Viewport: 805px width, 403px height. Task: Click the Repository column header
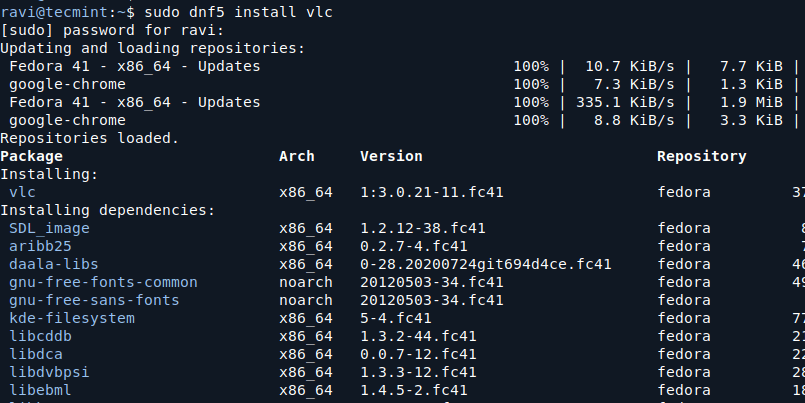pyautogui.click(x=701, y=156)
